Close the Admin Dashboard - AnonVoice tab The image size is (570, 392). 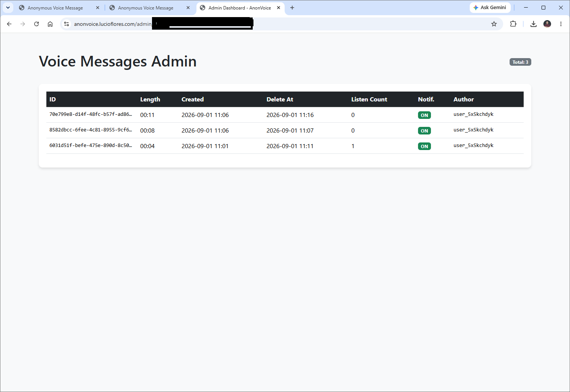279,8
